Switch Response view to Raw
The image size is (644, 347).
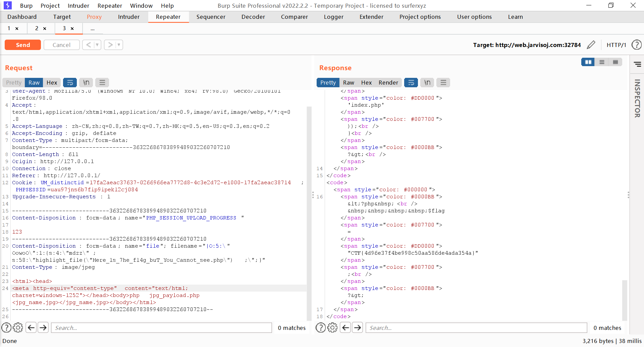tap(348, 83)
